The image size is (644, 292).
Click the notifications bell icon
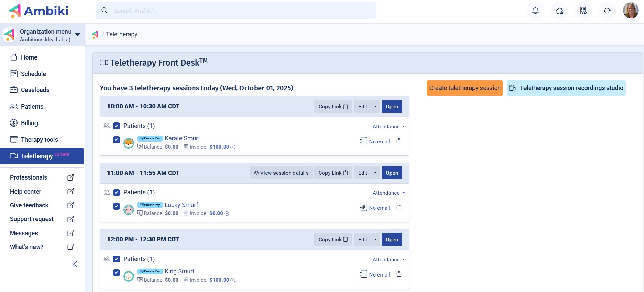click(x=535, y=11)
